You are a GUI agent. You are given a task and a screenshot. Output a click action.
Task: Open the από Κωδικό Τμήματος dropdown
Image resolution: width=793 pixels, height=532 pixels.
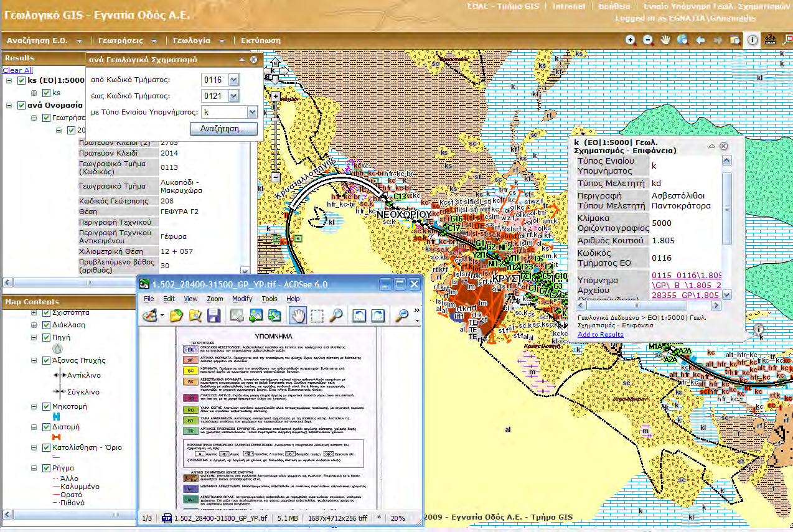(234, 80)
